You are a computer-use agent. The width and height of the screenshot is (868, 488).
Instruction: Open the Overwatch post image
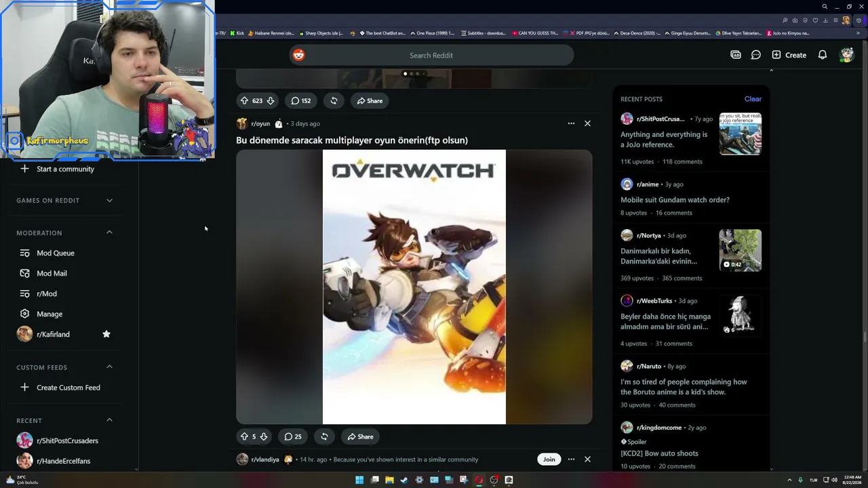coord(414,287)
